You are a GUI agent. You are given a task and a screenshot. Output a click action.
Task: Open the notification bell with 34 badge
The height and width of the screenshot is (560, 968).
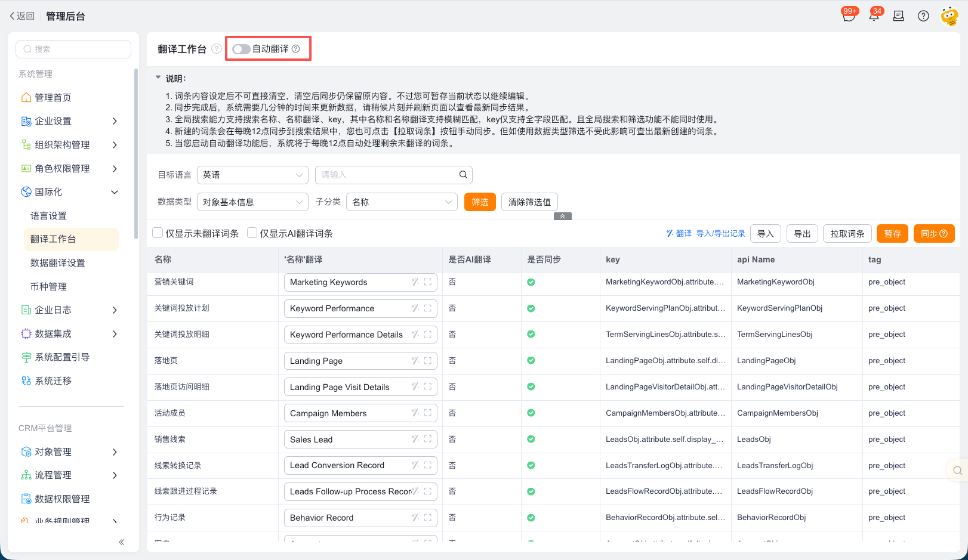click(874, 16)
